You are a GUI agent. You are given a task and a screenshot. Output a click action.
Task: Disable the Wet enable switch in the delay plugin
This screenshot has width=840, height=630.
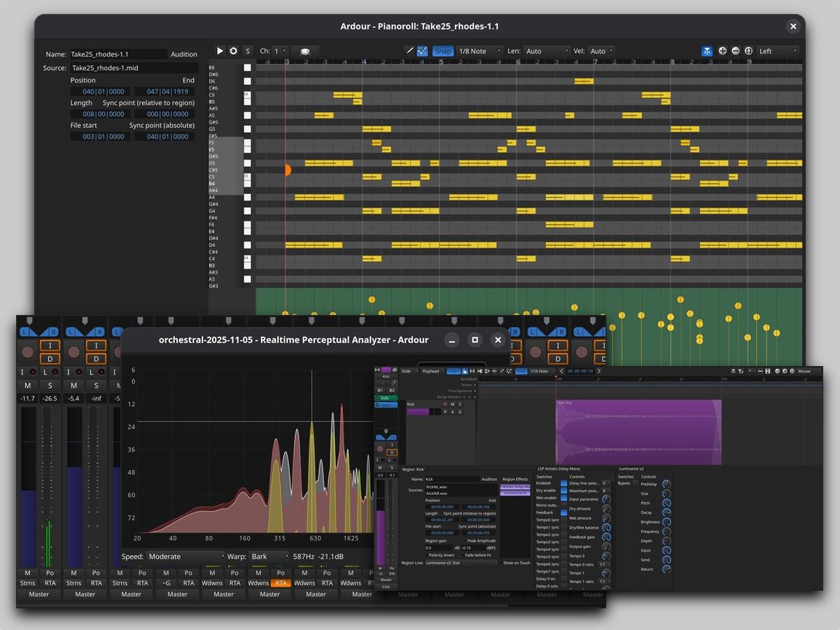tap(563, 498)
